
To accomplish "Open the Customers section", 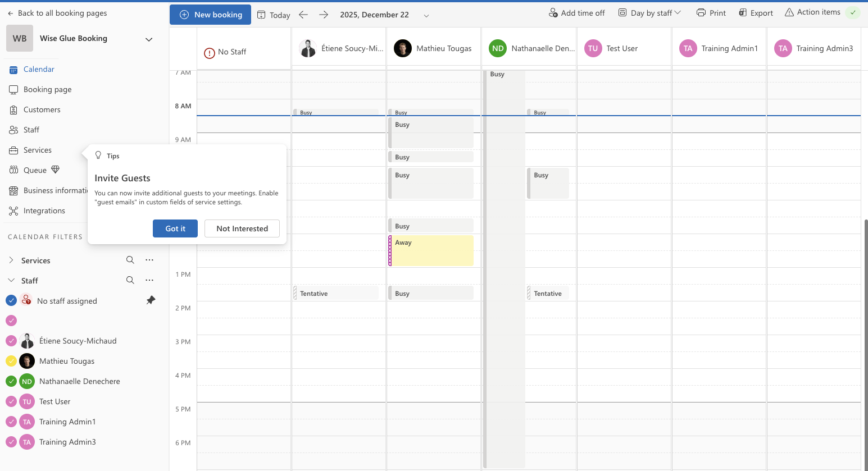I will tap(42, 109).
